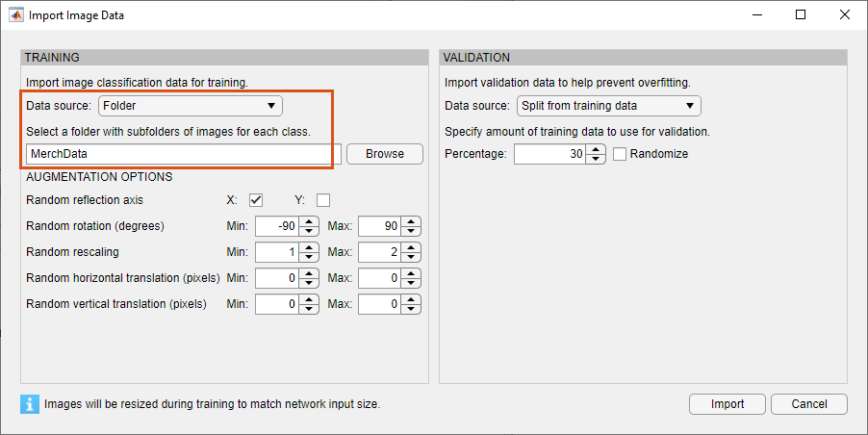Decrease validation Percentage with down arrow
This screenshot has height=435, width=868.
(x=597, y=159)
